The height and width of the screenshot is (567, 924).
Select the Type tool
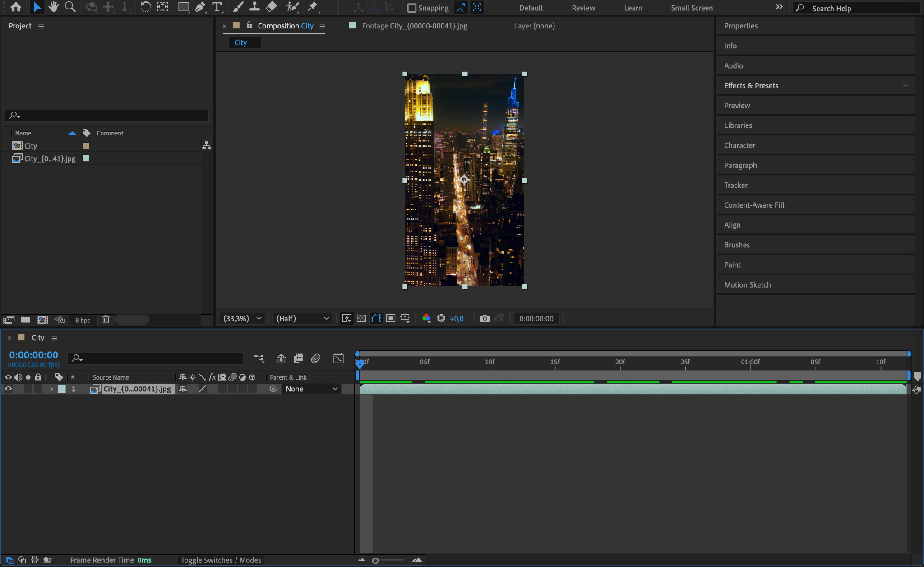pos(217,7)
